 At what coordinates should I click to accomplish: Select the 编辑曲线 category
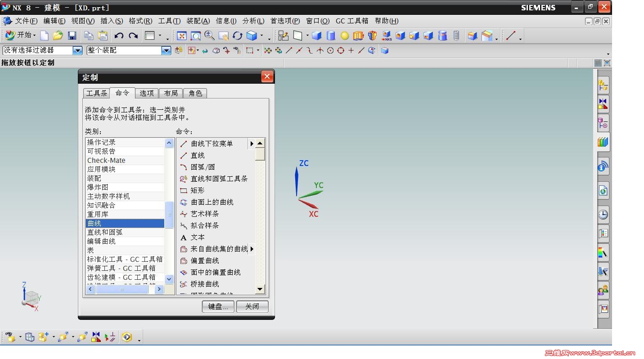click(x=125, y=241)
